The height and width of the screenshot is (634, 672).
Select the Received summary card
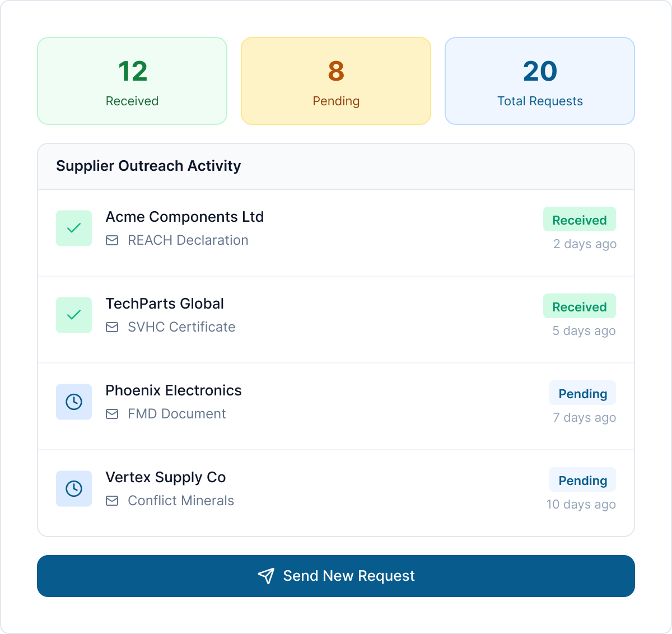pos(132,81)
